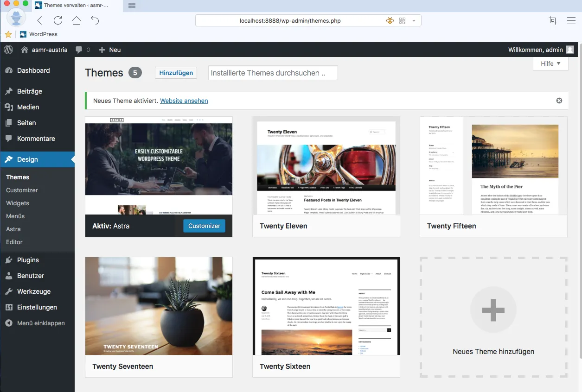Open the Willkommen, admin account menu
The width and height of the screenshot is (582, 392).
541,50
